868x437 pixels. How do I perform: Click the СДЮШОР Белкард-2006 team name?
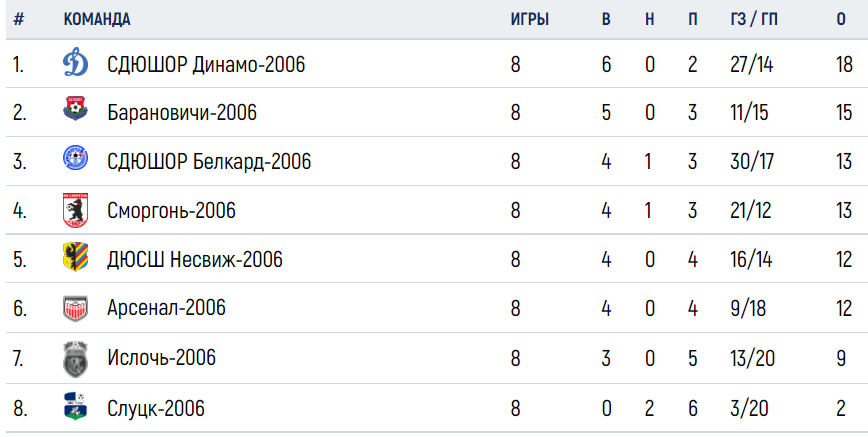(x=209, y=162)
